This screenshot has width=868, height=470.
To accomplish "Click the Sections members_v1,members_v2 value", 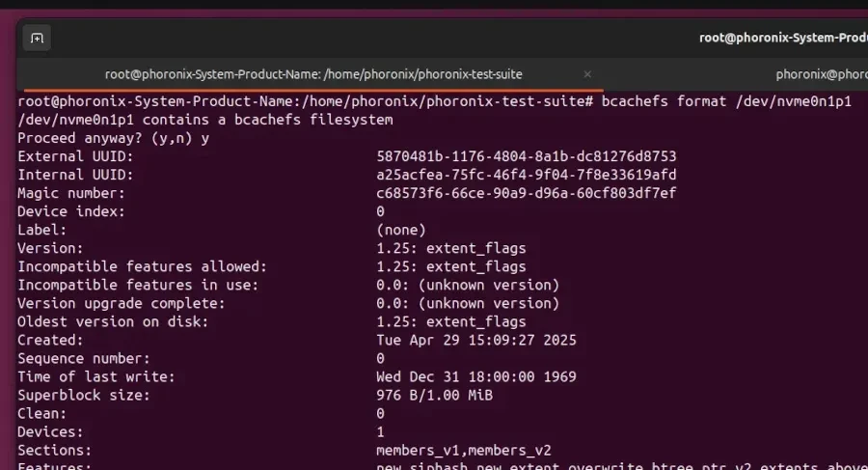I will point(463,450).
